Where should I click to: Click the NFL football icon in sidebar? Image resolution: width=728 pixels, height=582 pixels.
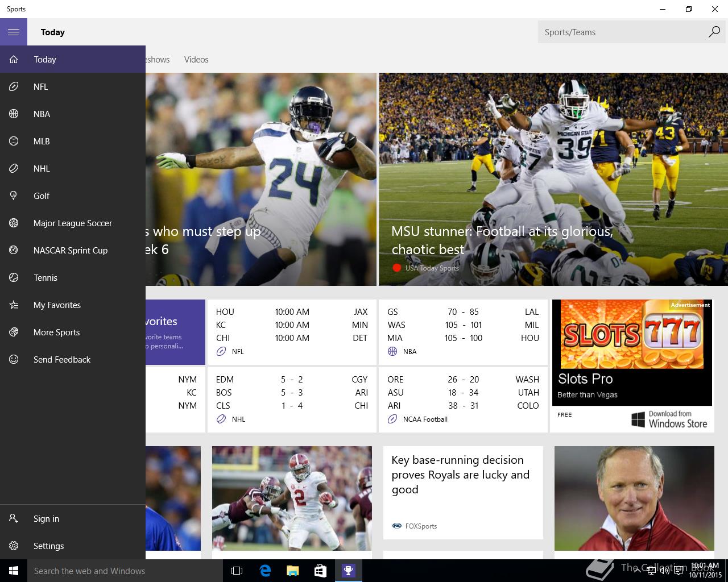point(14,87)
